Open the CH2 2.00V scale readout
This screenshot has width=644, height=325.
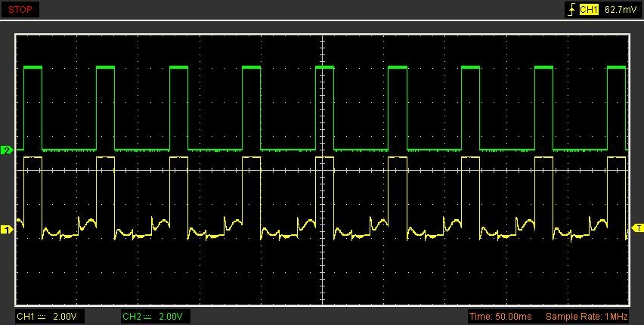pos(155,317)
